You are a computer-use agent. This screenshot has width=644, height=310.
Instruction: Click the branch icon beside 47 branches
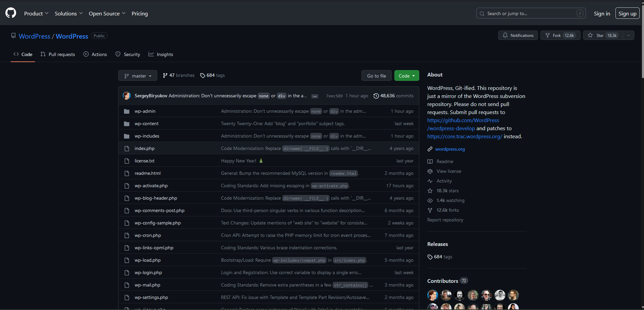pyautogui.click(x=165, y=75)
